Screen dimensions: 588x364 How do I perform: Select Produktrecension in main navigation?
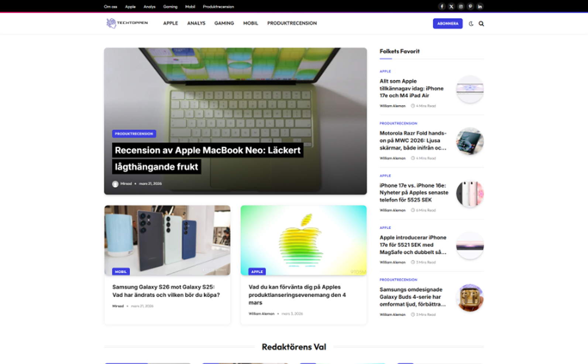[292, 23]
